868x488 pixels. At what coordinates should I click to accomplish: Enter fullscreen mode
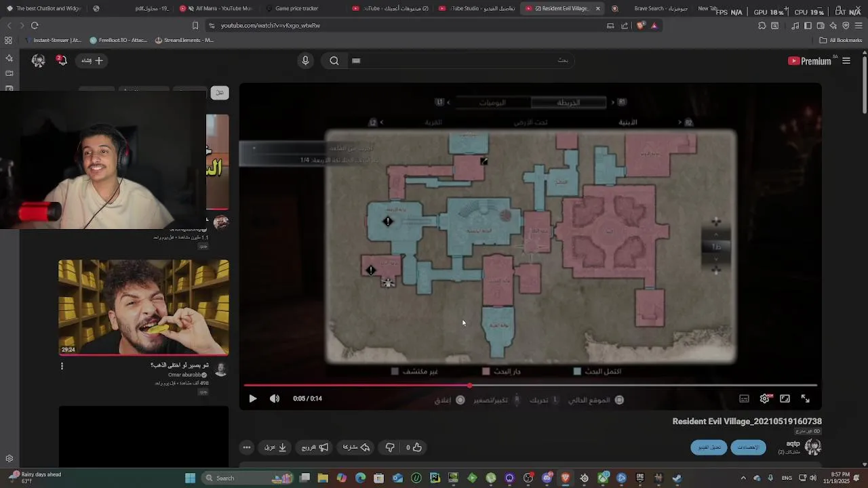click(806, 399)
